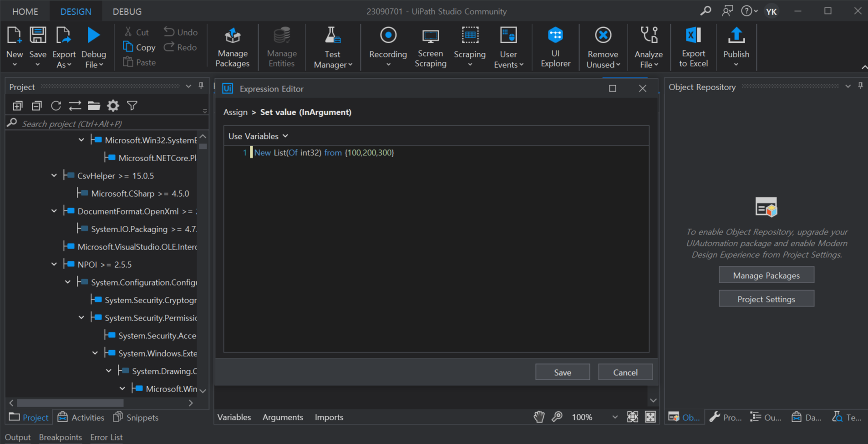Click fit to screen icon
868x444 pixels.
(632, 417)
